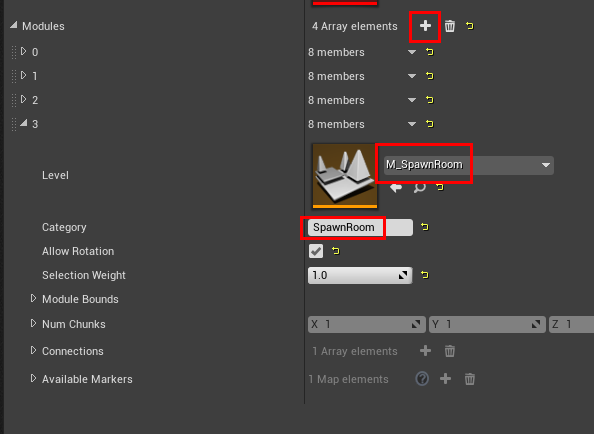Click Selection Weight value slider field
Viewport: 594px width, 434px height.
[360, 275]
